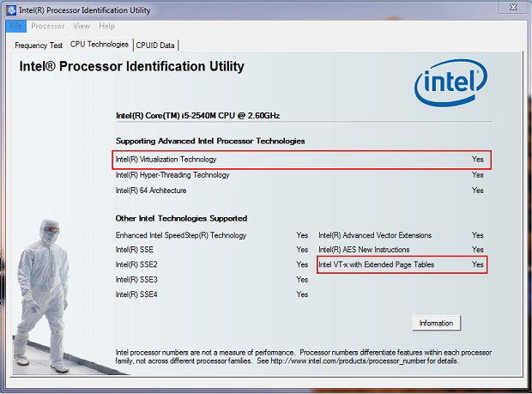The image size is (532, 394).
Task: Open the Help menu
Action: [x=106, y=26]
